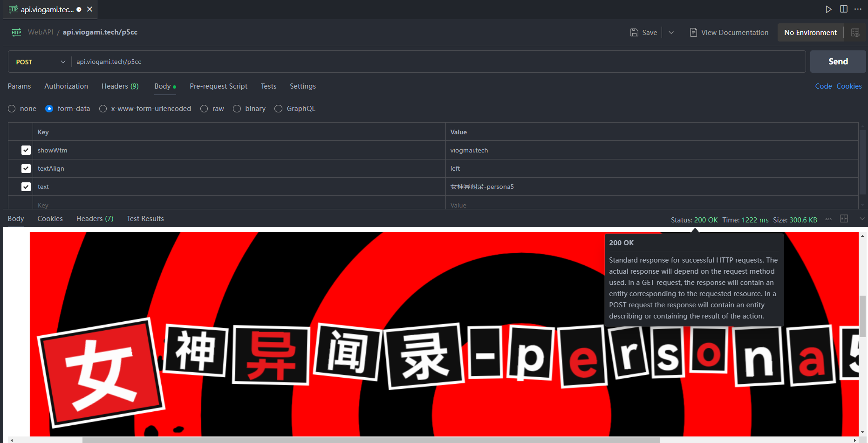Toggle the response panel layout icon
868x443 pixels.
click(x=844, y=219)
